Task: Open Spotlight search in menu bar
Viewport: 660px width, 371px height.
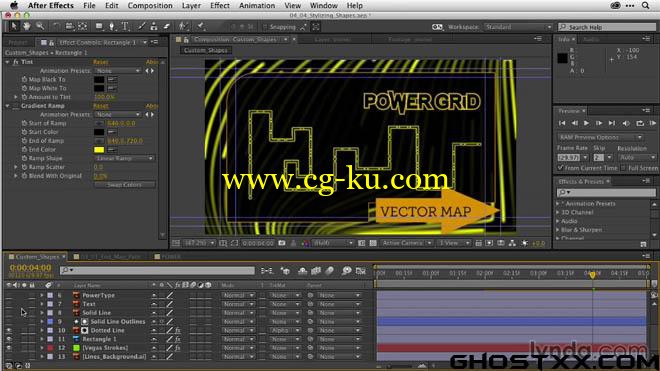Action: [645, 5]
